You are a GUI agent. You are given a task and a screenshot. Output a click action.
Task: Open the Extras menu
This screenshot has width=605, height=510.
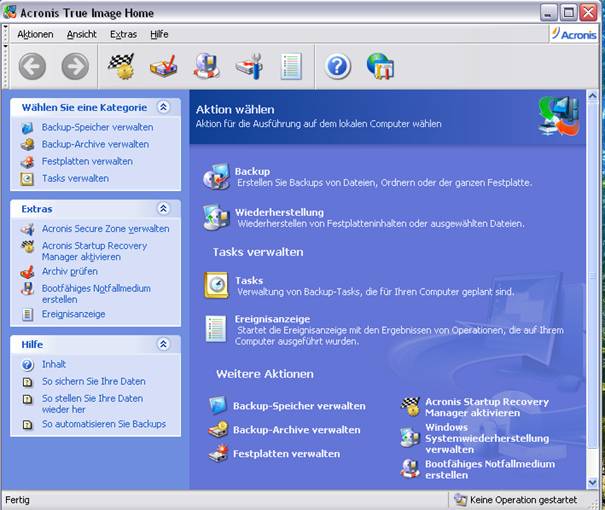pyautogui.click(x=123, y=34)
